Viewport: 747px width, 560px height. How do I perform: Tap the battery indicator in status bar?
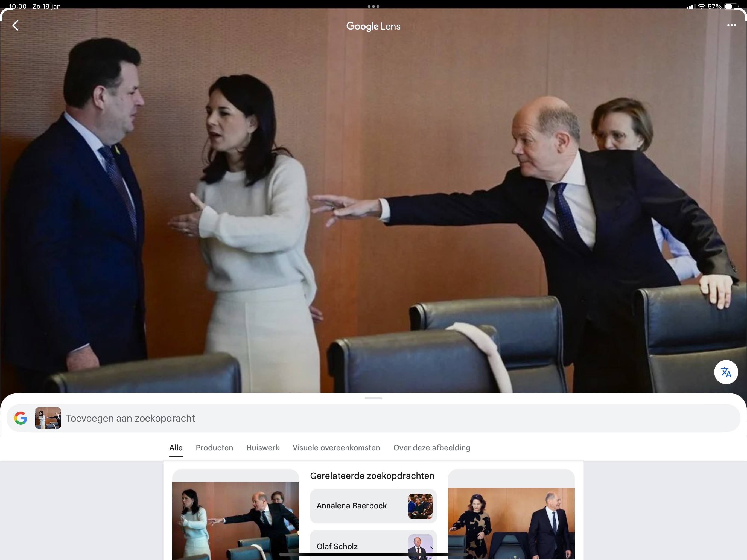(x=730, y=6)
